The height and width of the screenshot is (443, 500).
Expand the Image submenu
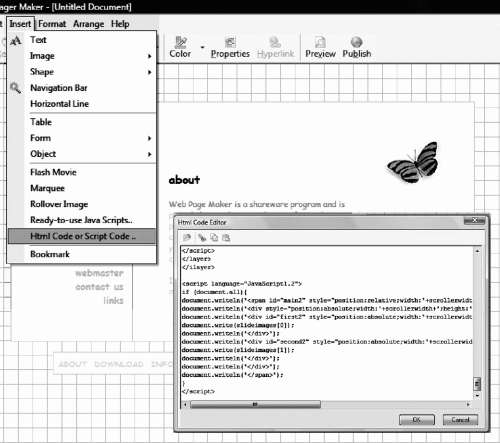[149, 56]
